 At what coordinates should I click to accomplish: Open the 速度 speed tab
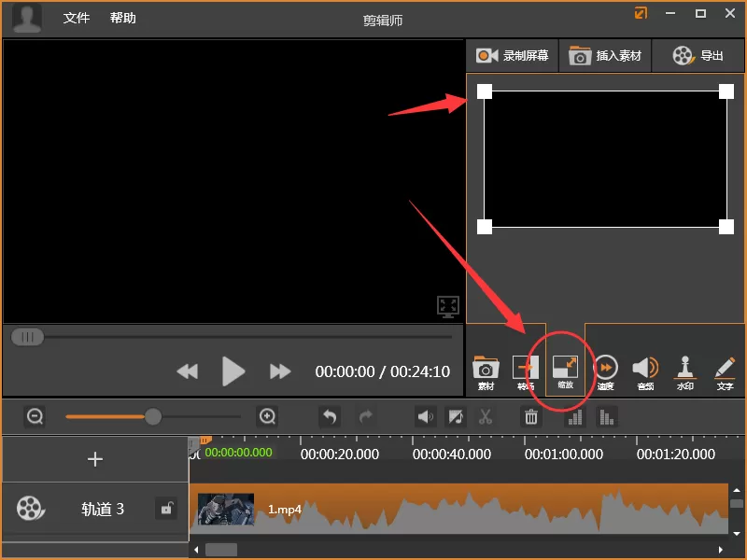(x=605, y=373)
